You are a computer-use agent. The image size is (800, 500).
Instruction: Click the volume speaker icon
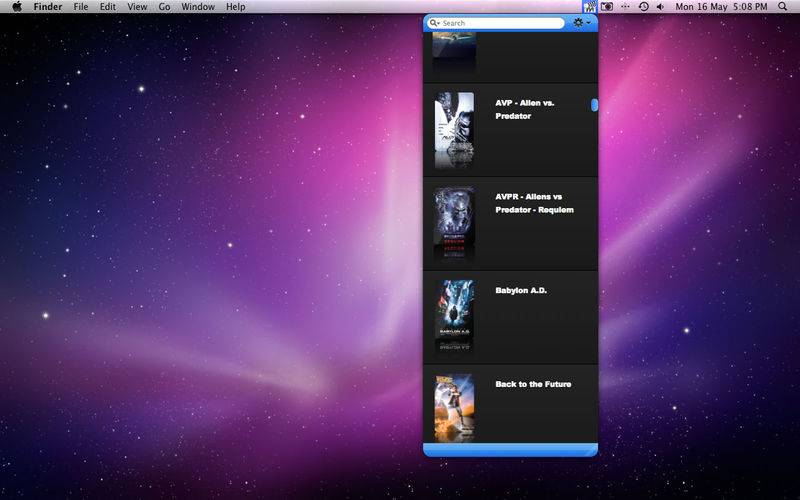(660, 7)
